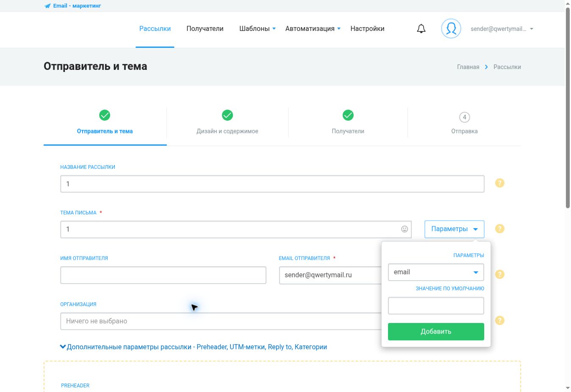Click the green checkmark above Дизайн и содержимое

coord(227,115)
